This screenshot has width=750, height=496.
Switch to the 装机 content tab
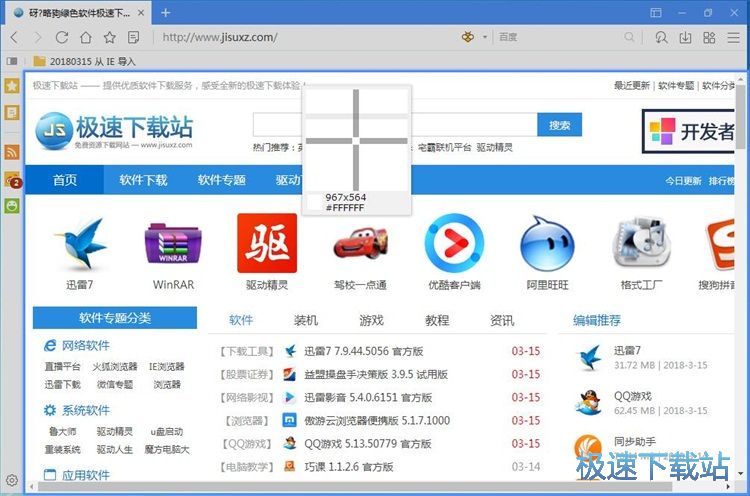[x=306, y=320]
